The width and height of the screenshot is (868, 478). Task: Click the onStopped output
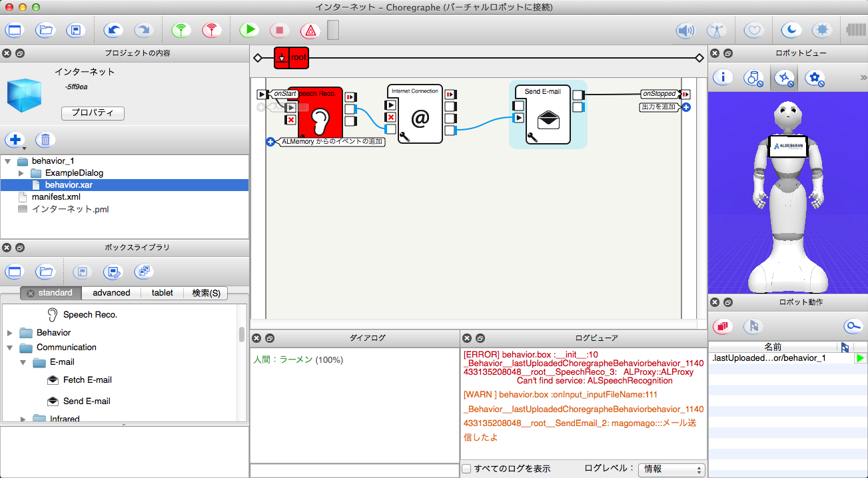tap(659, 94)
